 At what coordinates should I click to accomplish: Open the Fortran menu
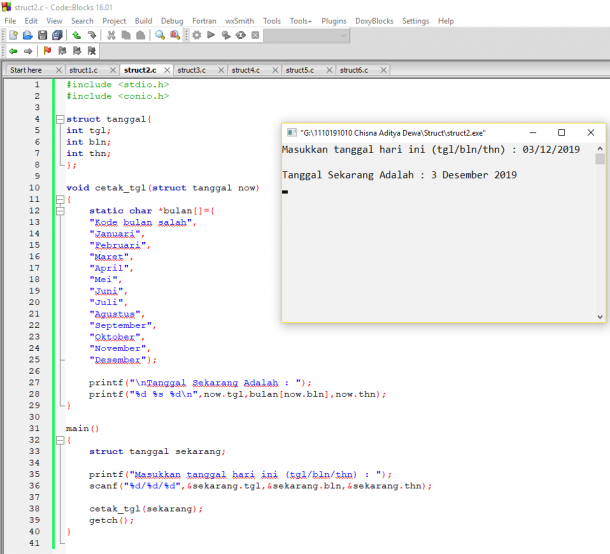pyautogui.click(x=204, y=21)
